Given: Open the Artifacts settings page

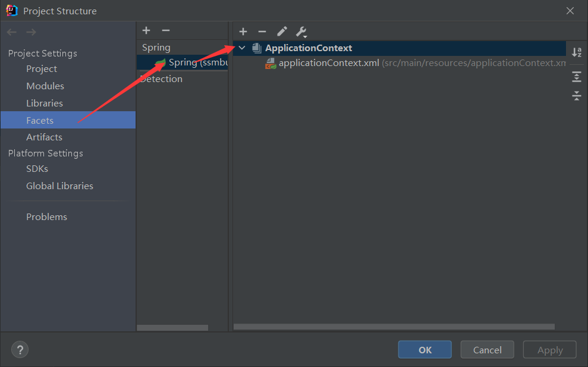Looking at the screenshot, I should pyautogui.click(x=44, y=137).
